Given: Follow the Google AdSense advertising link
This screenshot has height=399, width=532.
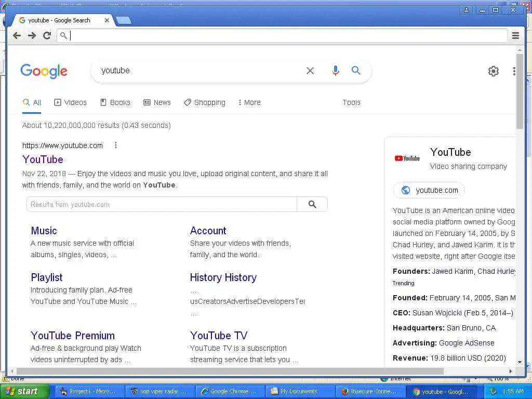Looking at the screenshot, I should point(467,343).
